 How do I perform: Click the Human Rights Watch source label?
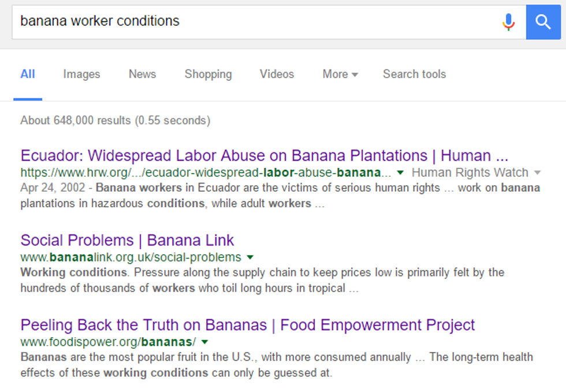click(470, 173)
